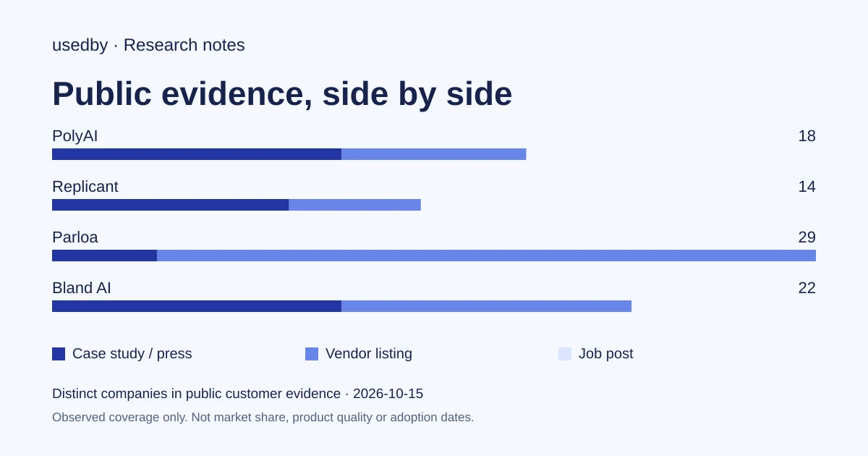Click the Case study / press legend swatch
The height and width of the screenshot is (456, 868).
[59, 354]
